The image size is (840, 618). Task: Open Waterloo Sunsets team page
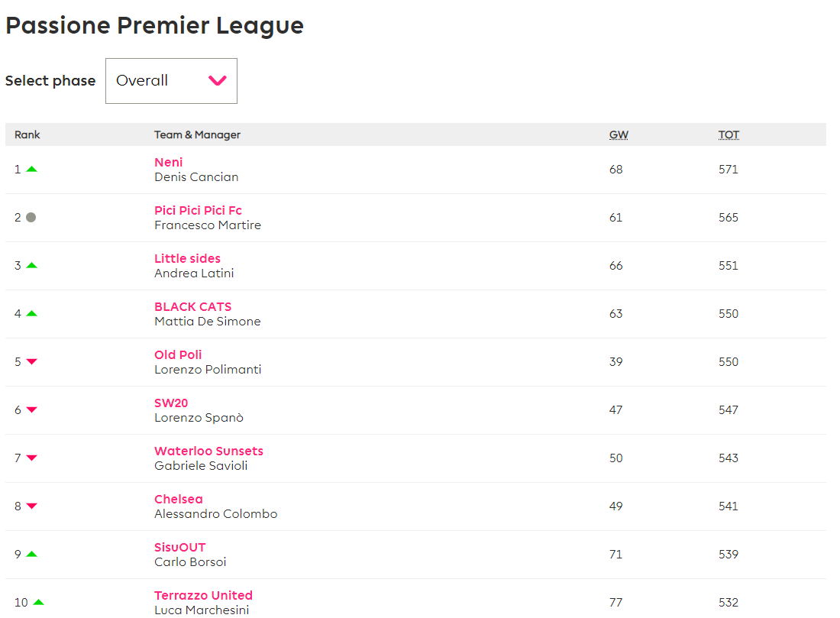tap(208, 451)
